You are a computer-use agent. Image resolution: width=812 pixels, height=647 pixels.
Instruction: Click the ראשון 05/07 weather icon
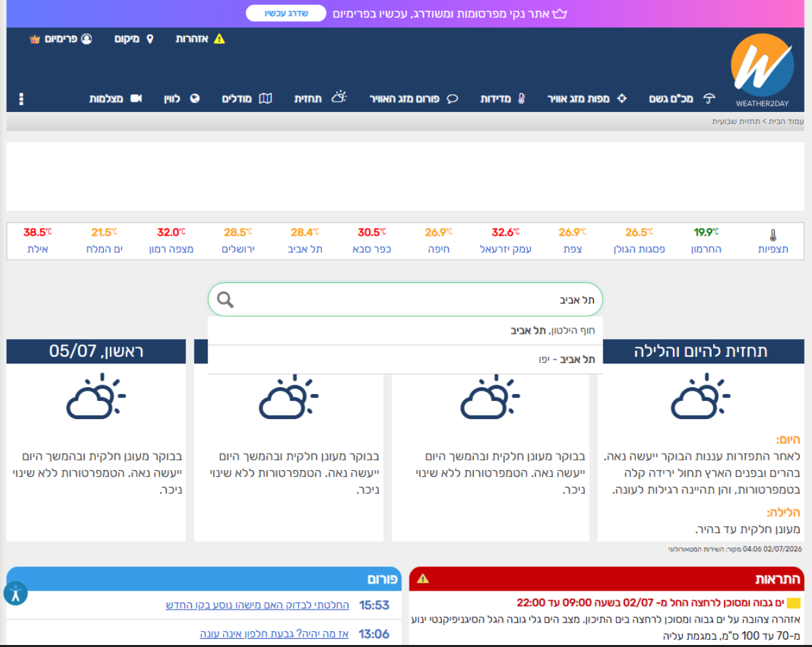click(96, 396)
